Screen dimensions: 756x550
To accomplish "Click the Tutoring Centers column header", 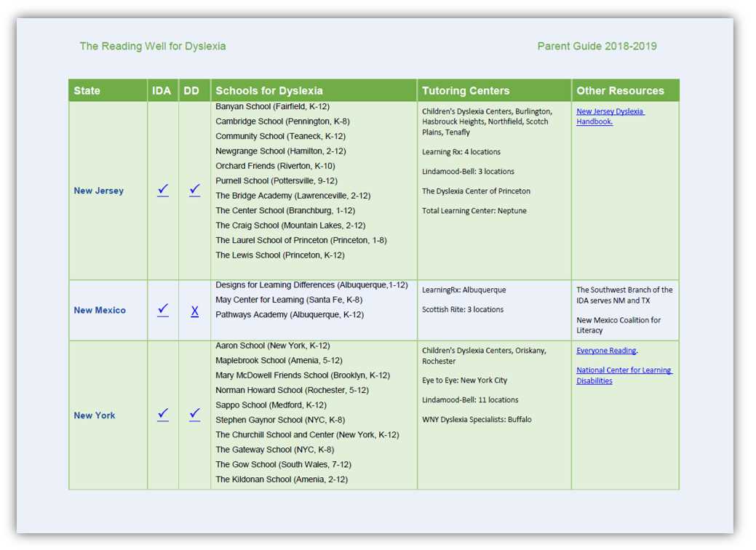I will click(494, 90).
